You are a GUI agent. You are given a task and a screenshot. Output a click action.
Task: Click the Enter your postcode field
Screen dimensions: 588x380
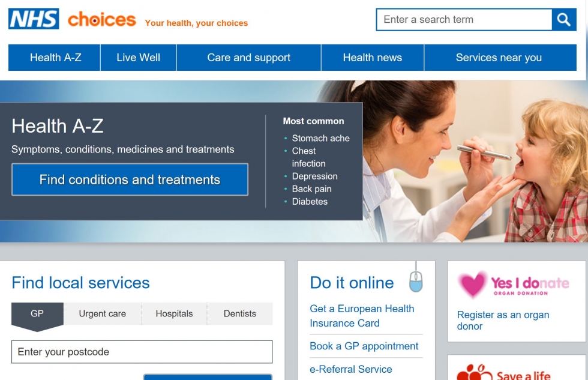tap(142, 352)
